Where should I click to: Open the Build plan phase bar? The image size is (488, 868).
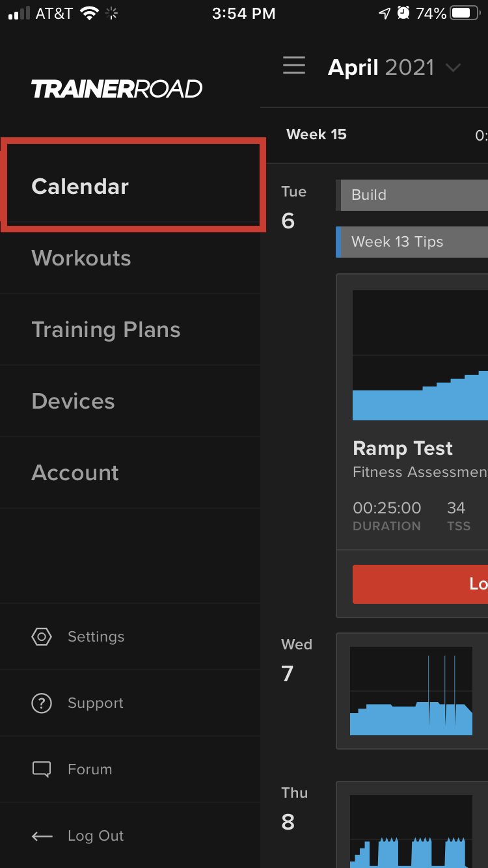(412, 195)
